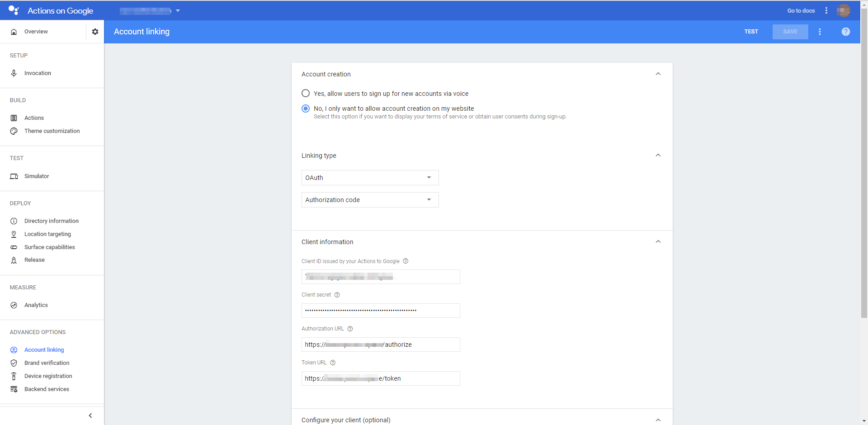Open Release page
868x425 pixels.
click(x=35, y=260)
